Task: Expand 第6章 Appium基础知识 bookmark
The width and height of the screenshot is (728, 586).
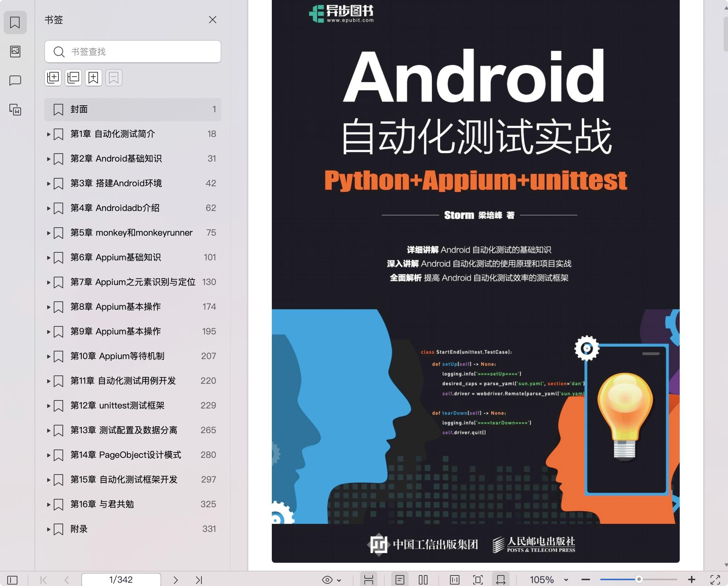Action: (48, 258)
